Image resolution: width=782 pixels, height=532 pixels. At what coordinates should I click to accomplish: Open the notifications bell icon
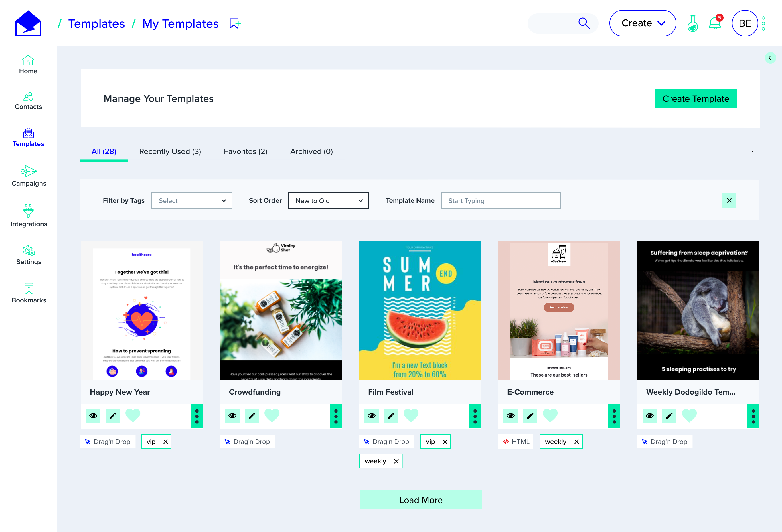pyautogui.click(x=715, y=23)
